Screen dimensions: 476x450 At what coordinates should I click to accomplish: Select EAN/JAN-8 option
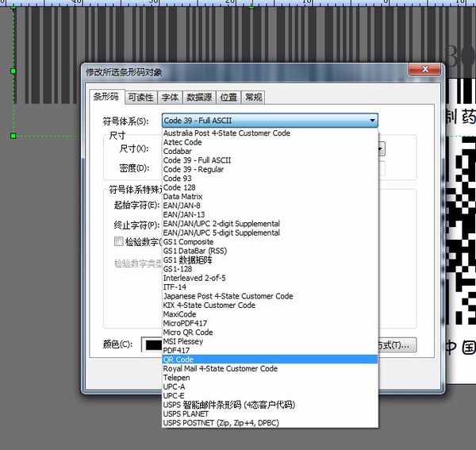pos(270,206)
